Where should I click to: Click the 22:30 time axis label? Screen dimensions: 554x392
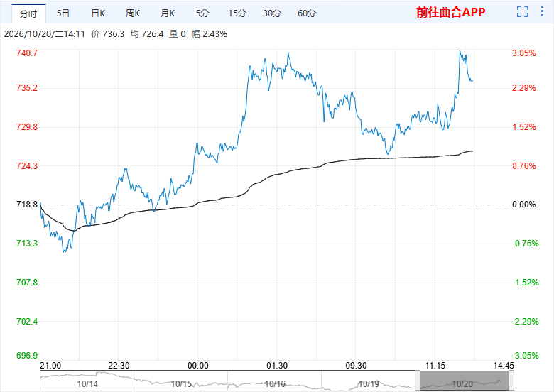point(119,366)
